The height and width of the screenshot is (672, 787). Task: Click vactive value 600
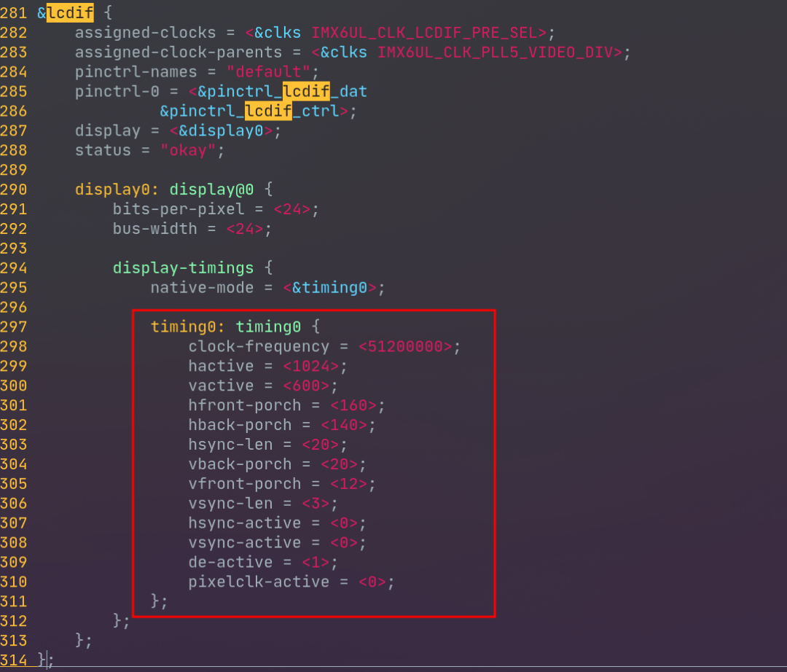[x=305, y=386]
